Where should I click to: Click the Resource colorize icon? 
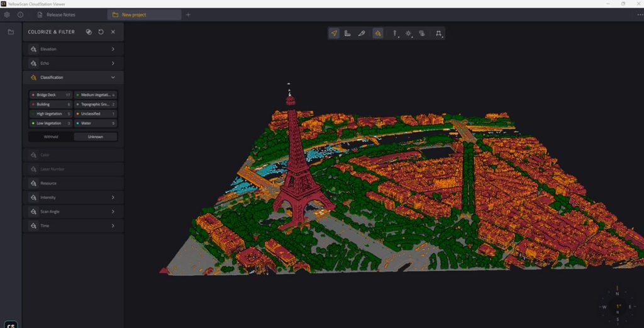tap(33, 183)
